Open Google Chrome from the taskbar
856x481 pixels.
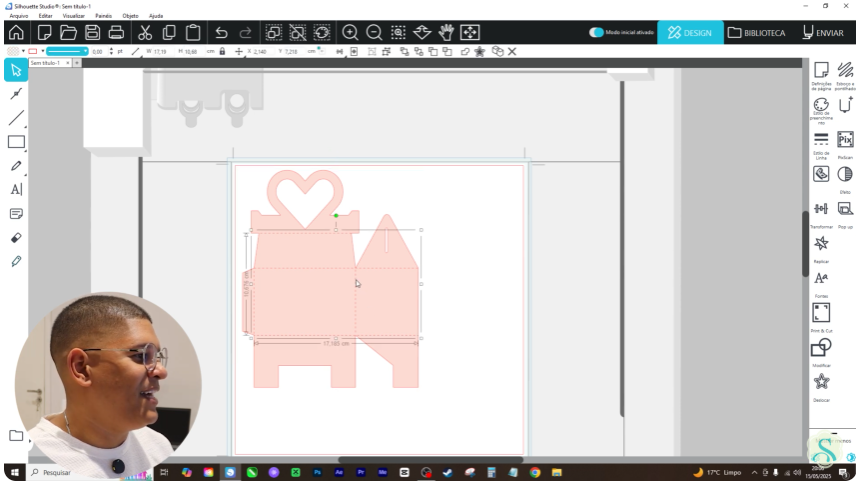(535, 472)
